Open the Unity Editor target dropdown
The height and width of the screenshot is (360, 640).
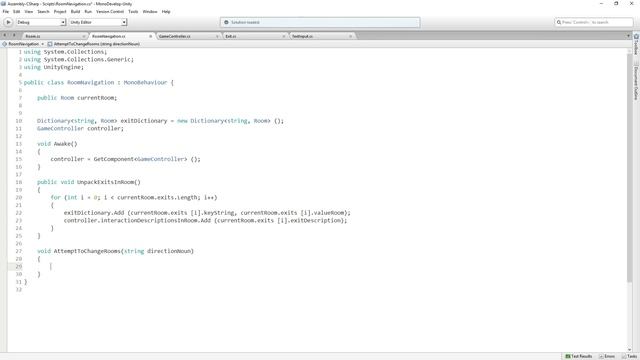98,22
